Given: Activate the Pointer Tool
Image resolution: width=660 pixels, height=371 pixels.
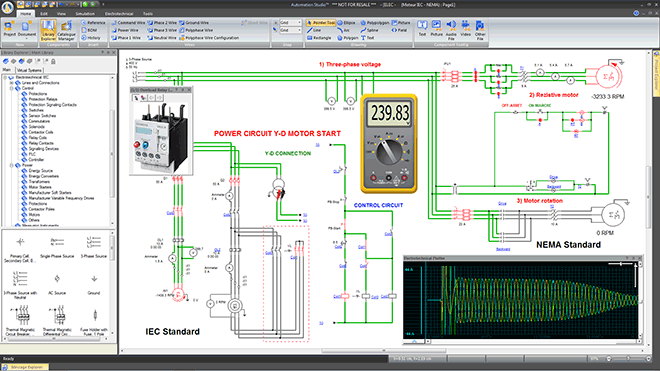Looking at the screenshot, I should [321, 23].
